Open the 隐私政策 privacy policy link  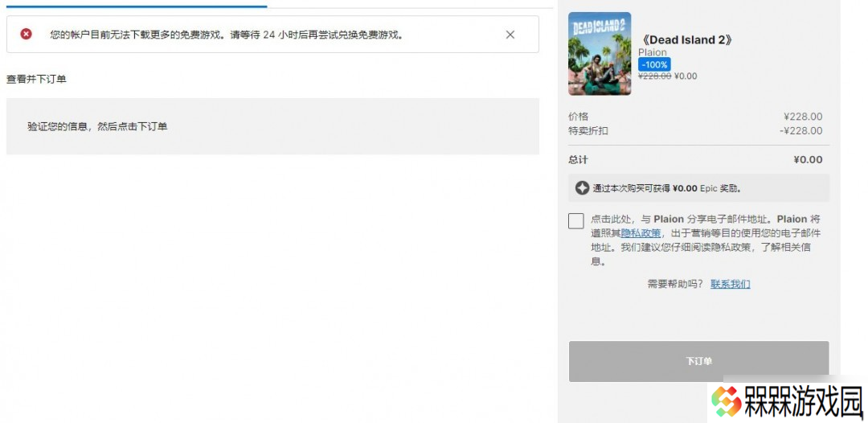641,232
